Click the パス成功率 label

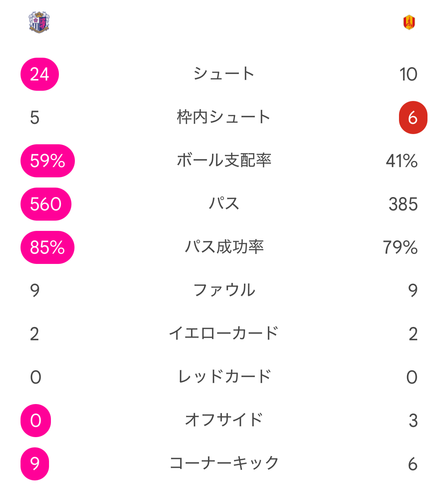224,247
